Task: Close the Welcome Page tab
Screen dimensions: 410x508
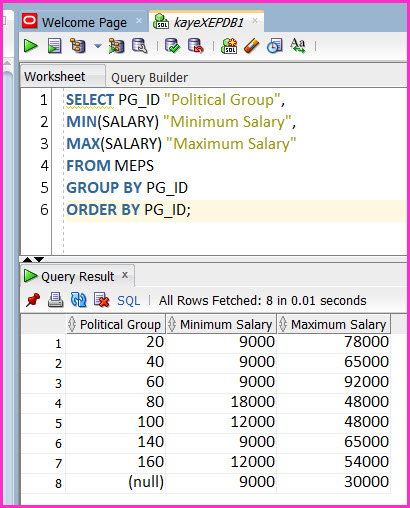Action: (139, 21)
